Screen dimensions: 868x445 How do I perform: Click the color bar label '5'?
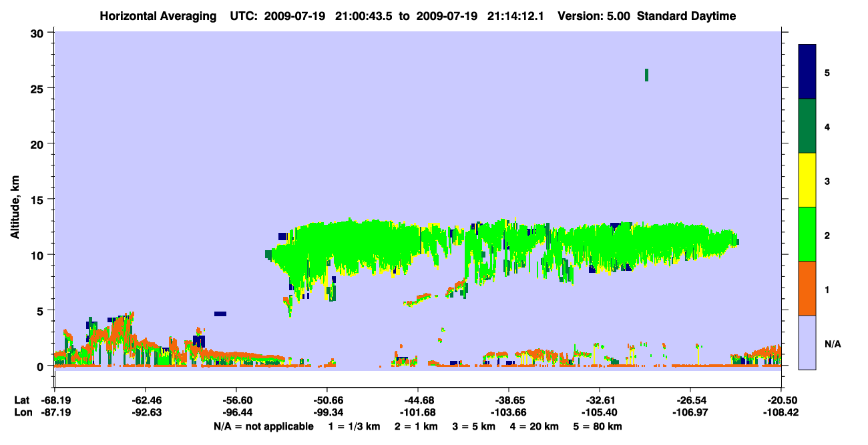(x=827, y=73)
